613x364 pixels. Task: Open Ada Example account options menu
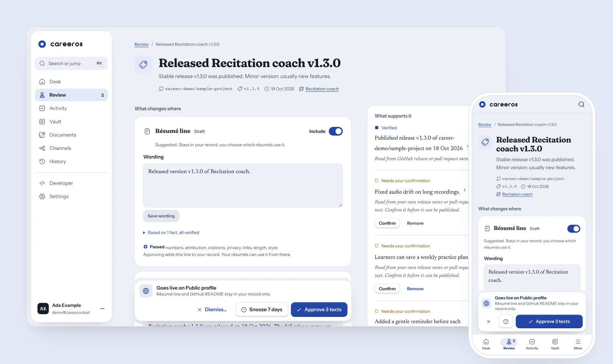102,308
